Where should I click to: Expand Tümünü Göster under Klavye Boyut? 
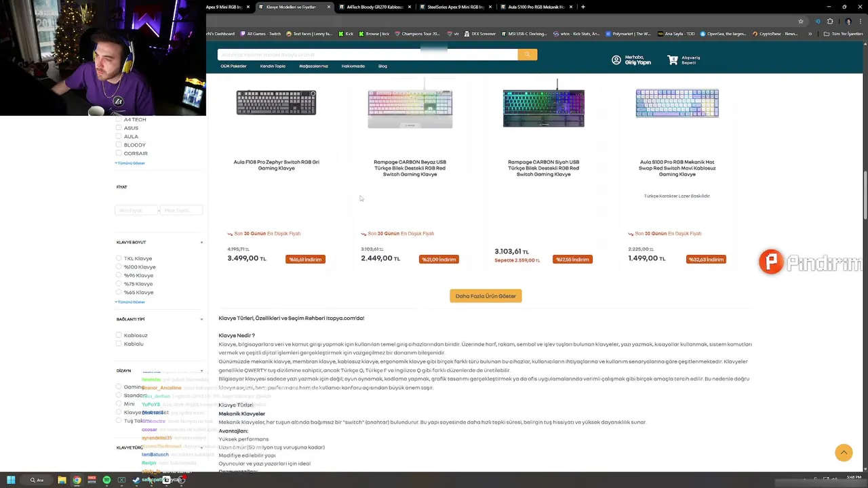(130, 302)
